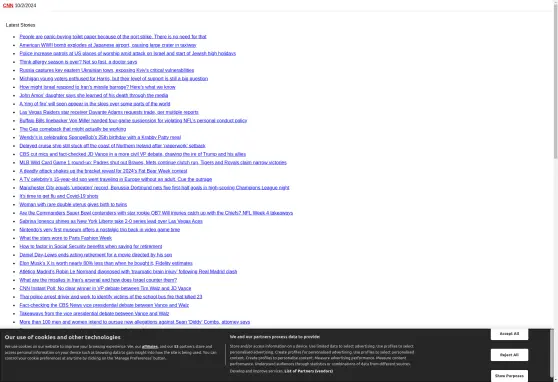This screenshot has height=382, width=558.
Task: Open Sabrina Ionescu New York Liberty story
Action: pyautogui.click(x=111, y=221)
